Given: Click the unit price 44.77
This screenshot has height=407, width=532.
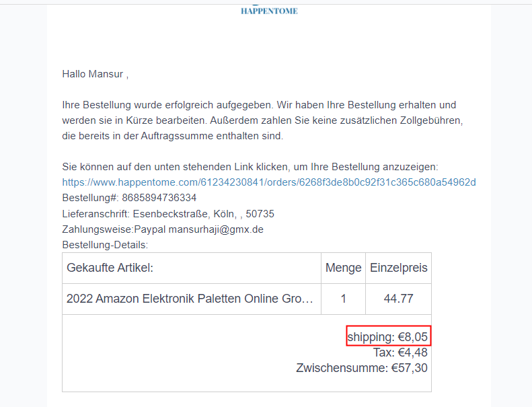Looking at the screenshot, I should pyautogui.click(x=398, y=299).
